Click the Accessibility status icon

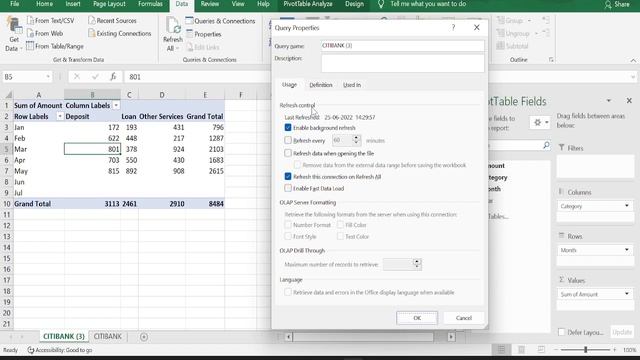pyautogui.click(x=31, y=350)
